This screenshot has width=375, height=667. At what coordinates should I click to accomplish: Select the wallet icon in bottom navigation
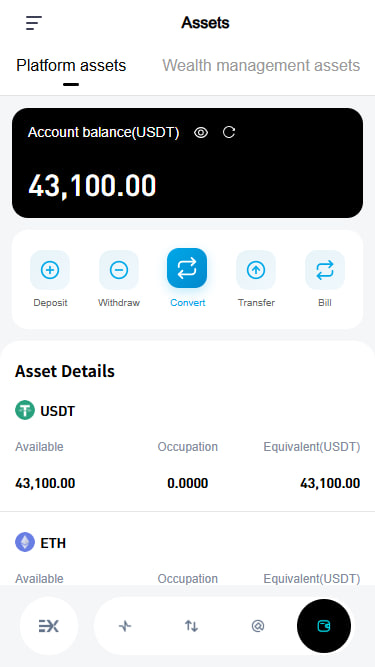[x=324, y=626]
